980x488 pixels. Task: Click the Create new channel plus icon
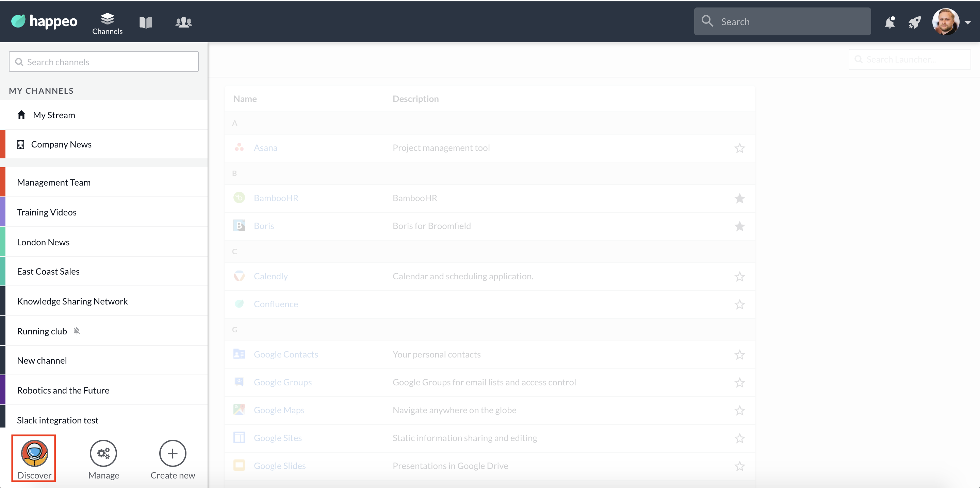[x=173, y=453]
